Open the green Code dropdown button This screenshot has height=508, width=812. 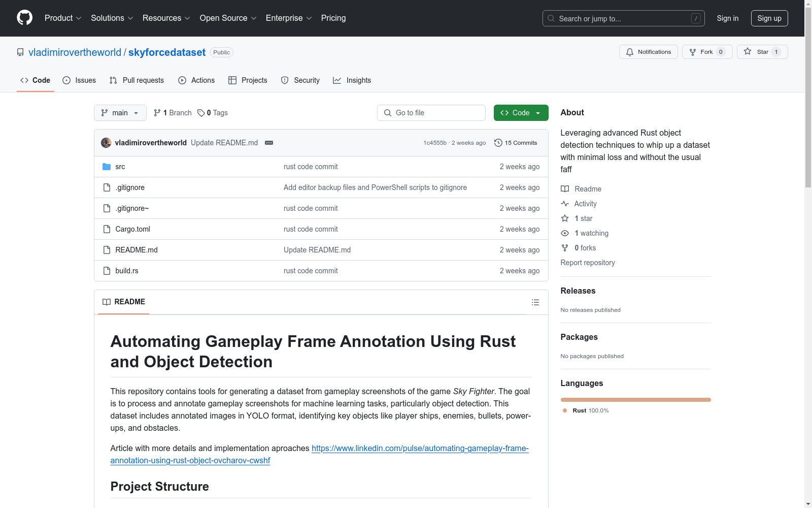click(521, 113)
